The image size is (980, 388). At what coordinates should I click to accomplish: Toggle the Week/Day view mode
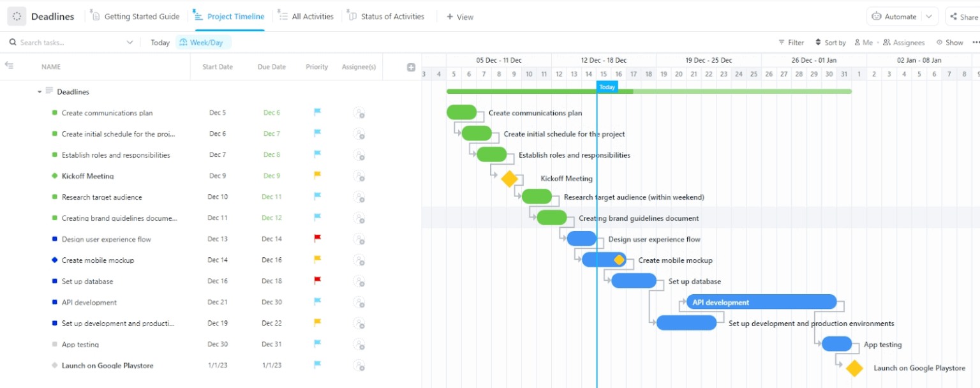[203, 42]
